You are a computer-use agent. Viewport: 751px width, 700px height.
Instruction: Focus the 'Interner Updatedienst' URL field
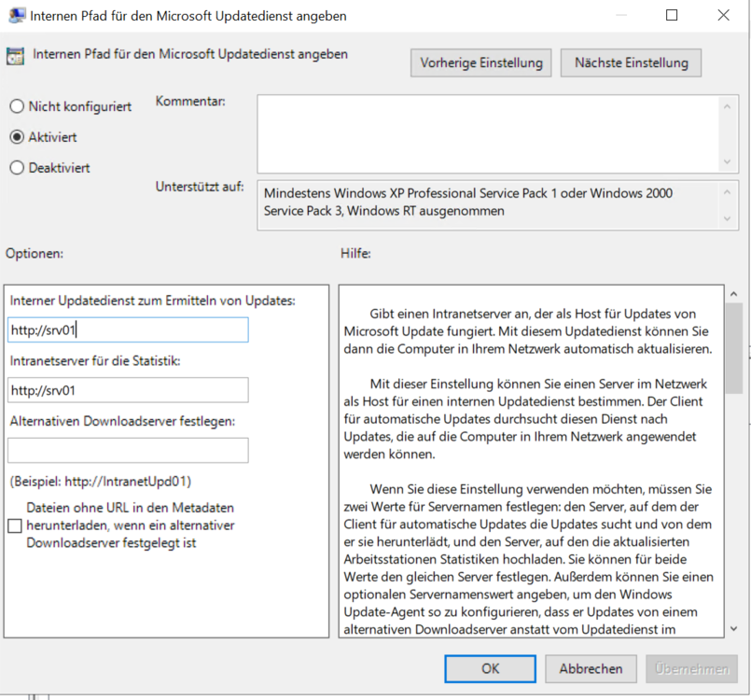[128, 329]
